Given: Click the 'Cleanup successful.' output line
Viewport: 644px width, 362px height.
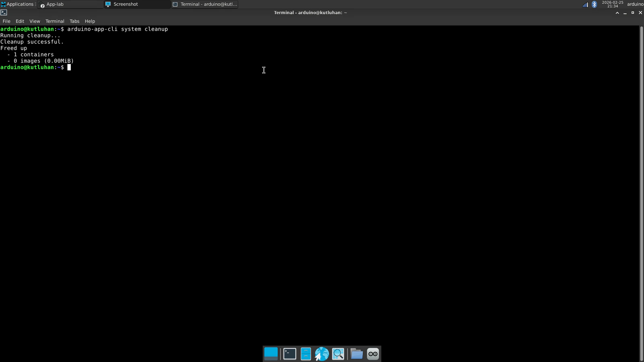Looking at the screenshot, I should click(x=32, y=42).
